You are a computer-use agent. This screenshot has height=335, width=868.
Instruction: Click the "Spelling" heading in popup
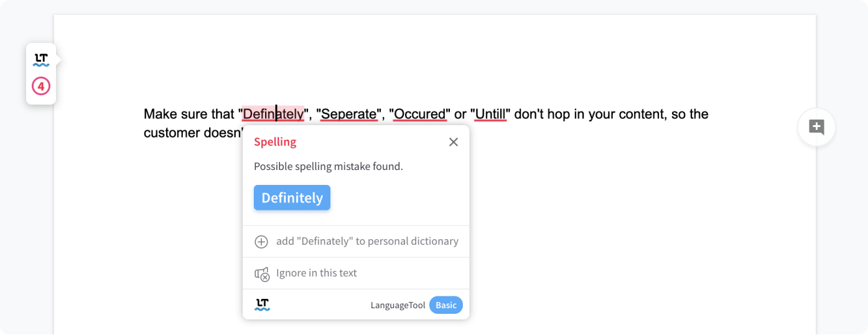coord(275,142)
